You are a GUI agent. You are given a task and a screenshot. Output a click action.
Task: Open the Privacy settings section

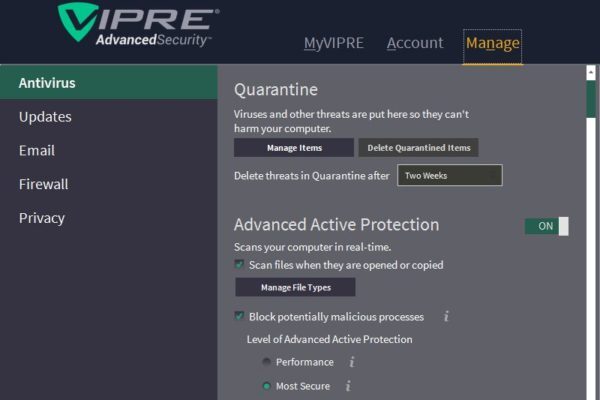109,217
